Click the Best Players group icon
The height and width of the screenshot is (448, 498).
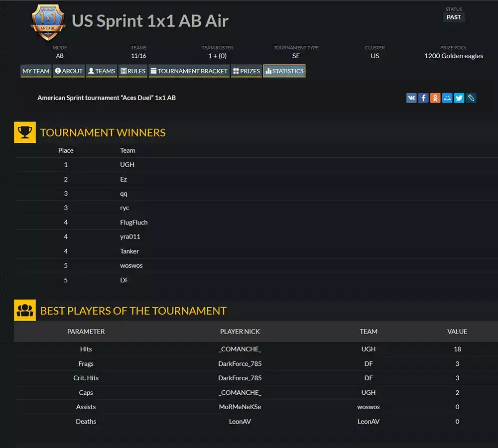pyautogui.click(x=25, y=311)
